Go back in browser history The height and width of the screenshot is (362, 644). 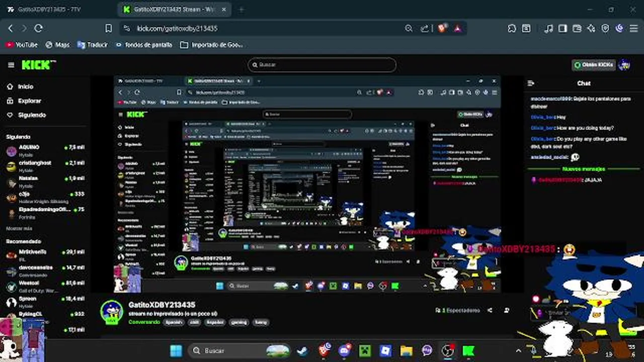pos(11,29)
